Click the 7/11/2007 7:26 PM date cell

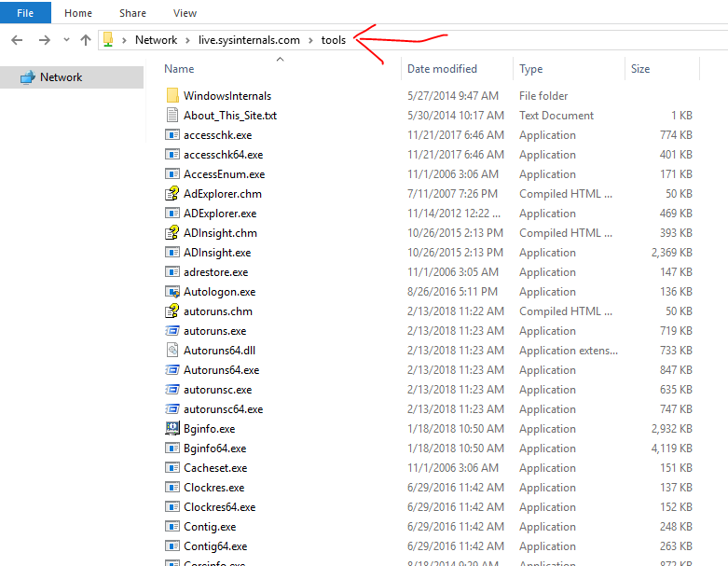(x=452, y=194)
